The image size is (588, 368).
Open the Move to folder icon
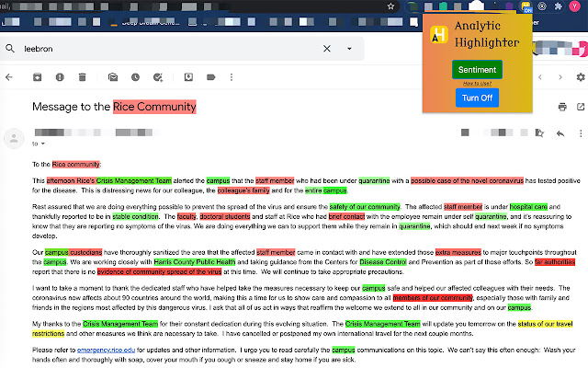tap(188, 76)
